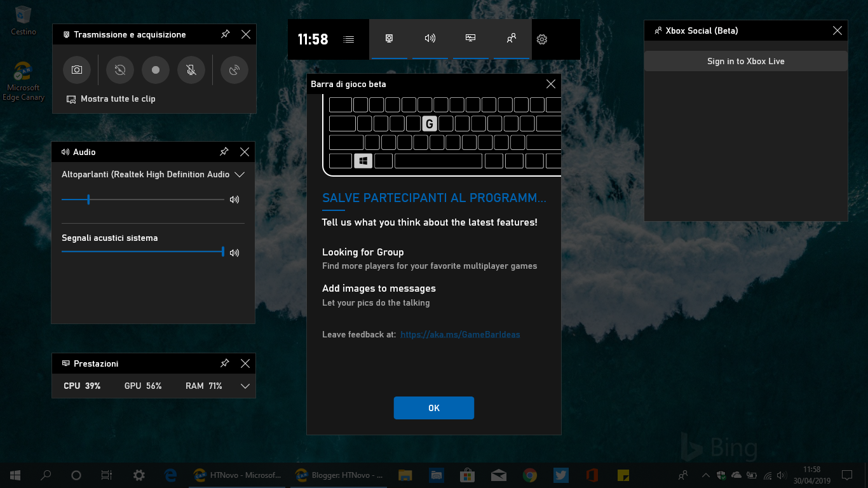The image size is (868, 488).
Task: Open the Windows Start menu
Action: point(15,475)
